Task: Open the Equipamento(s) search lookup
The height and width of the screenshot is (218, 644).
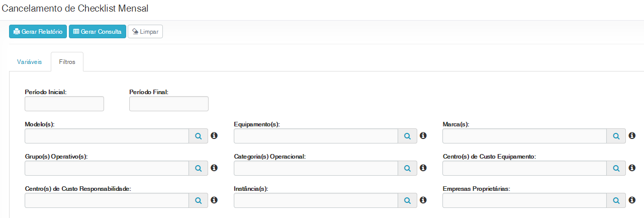Action: click(x=407, y=136)
